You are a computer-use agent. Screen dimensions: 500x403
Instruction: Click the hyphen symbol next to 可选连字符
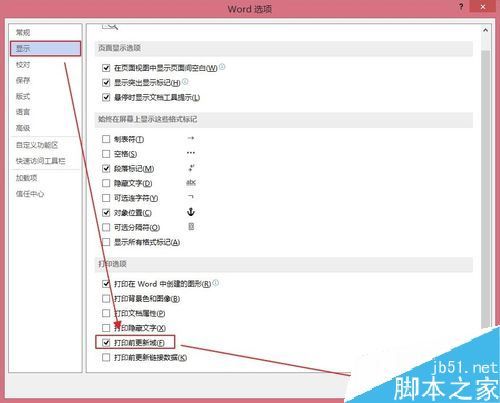coord(191,197)
